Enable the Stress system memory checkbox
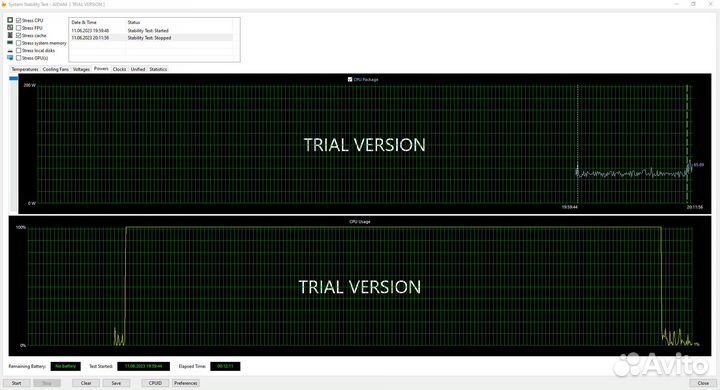720x390 pixels. 18,43
